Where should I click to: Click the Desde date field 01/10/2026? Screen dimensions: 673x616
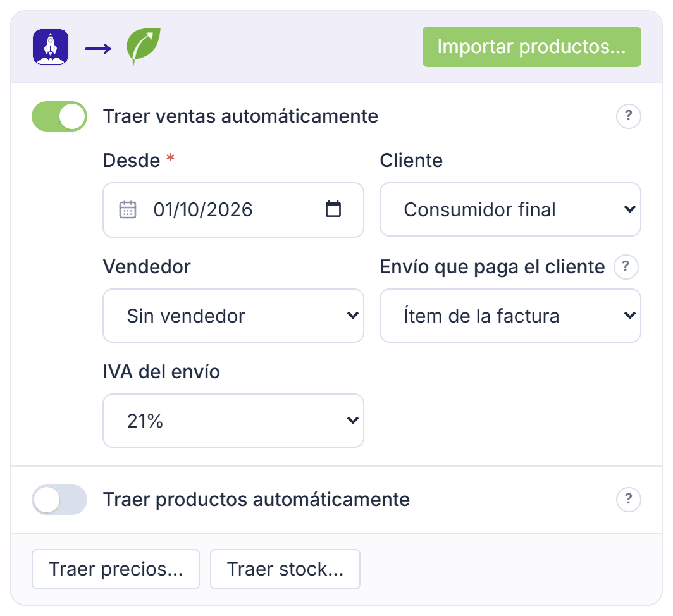pyautogui.click(x=233, y=210)
